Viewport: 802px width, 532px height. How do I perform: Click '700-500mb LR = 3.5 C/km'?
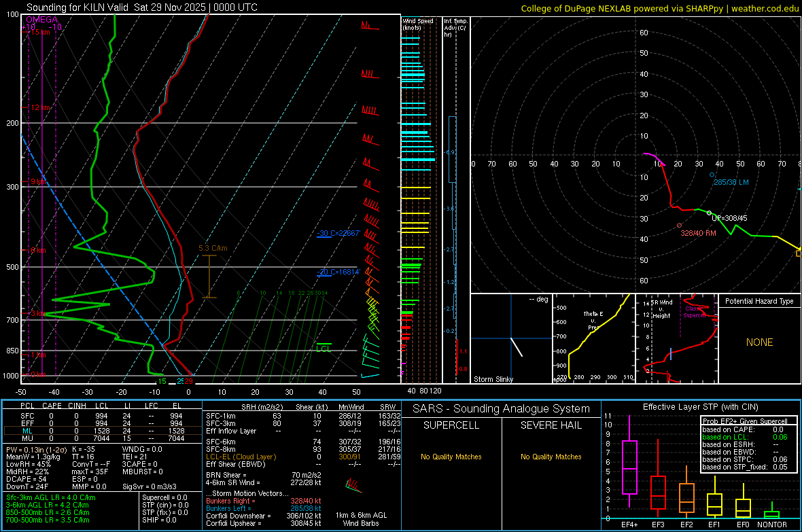click(48, 520)
